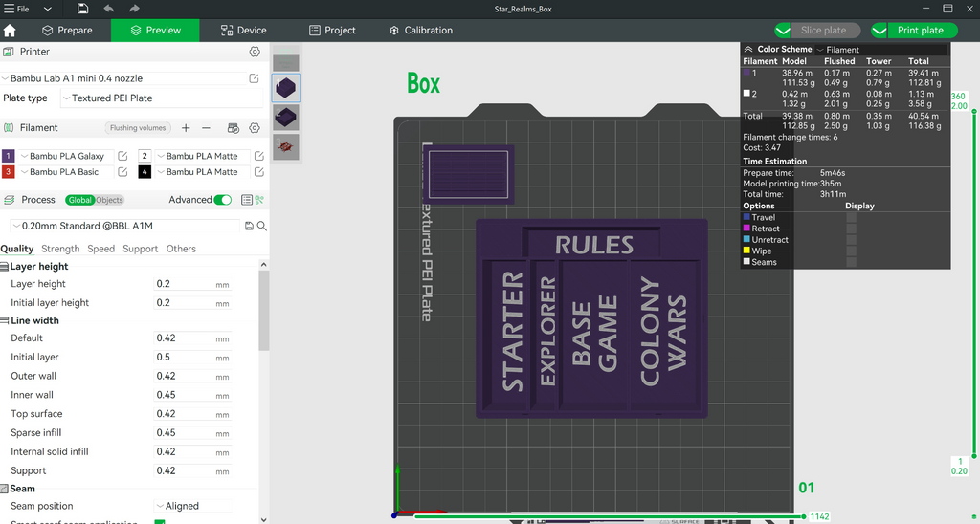Open filament settings gear icon

255,128
